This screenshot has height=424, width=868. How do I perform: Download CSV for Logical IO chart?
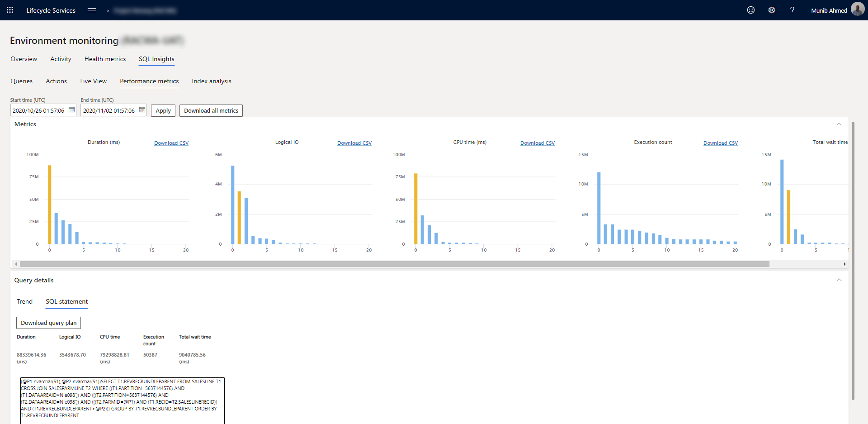[x=354, y=143]
